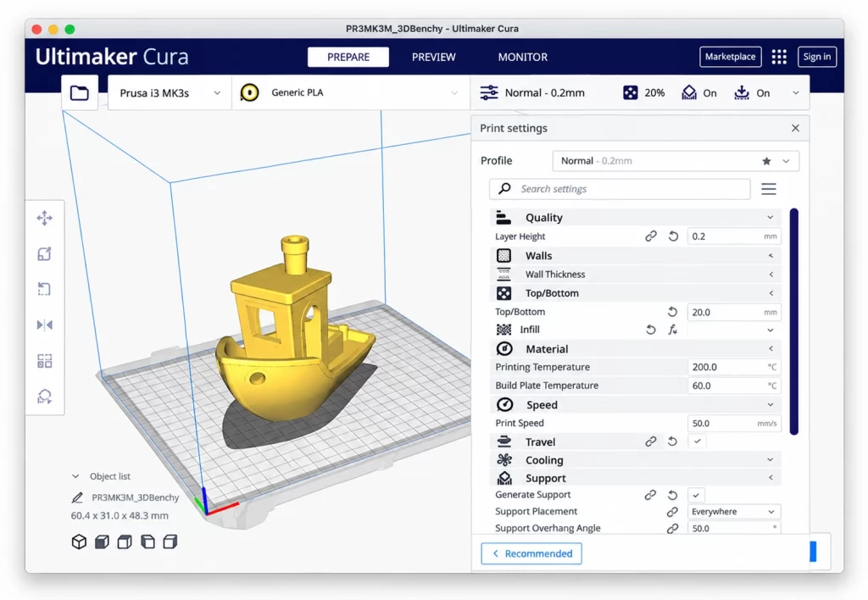The height and width of the screenshot is (600, 868).
Task: Switch to the MONITOR tab
Action: (x=522, y=57)
